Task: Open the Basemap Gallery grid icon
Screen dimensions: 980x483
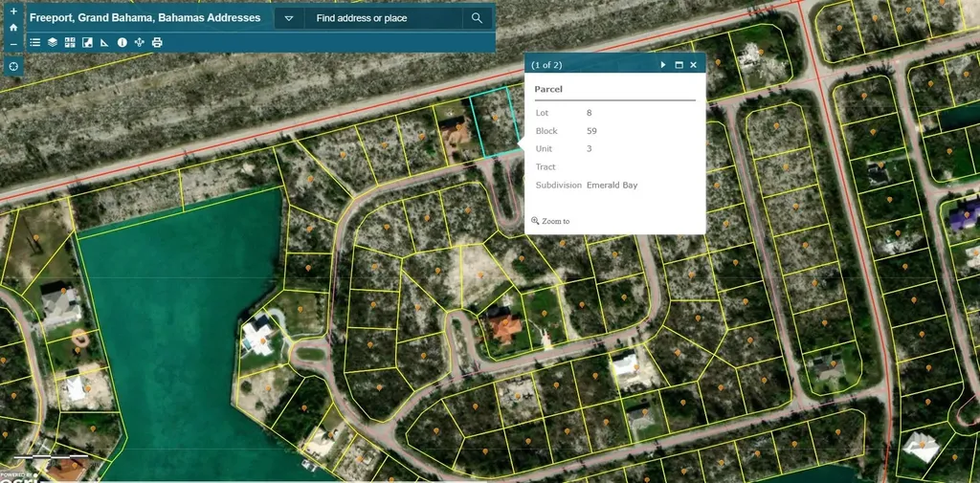Action: click(70, 42)
